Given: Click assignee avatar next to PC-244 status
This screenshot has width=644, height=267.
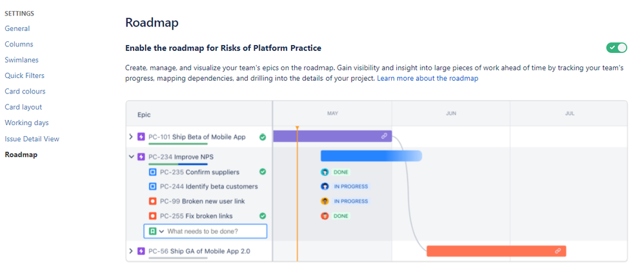Looking at the screenshot, I should [325, 186].
